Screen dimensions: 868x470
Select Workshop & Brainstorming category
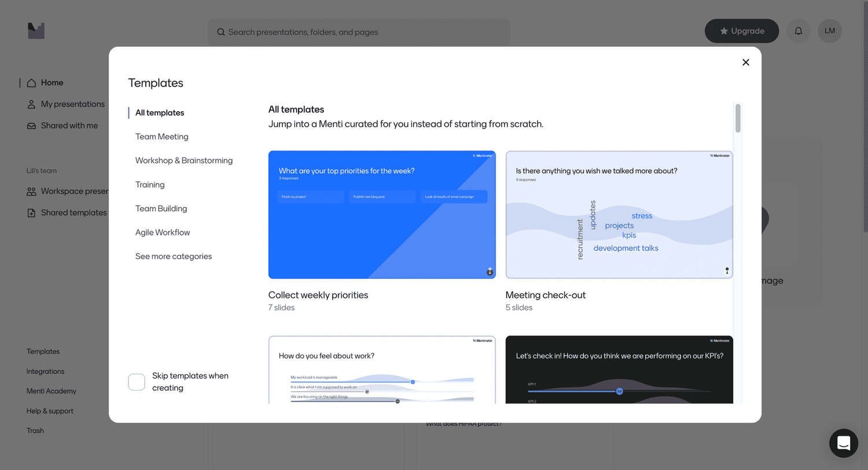pos(184,160)
